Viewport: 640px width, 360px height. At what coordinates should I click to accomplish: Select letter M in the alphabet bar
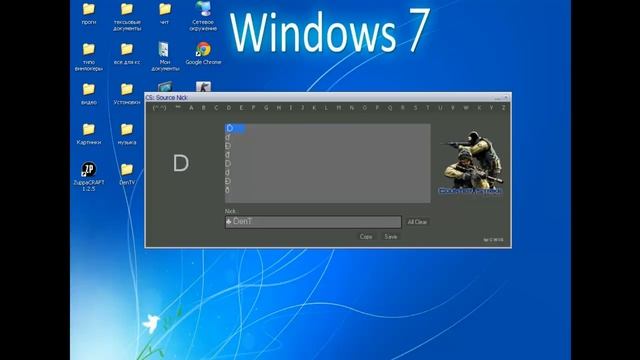(339, 108)
